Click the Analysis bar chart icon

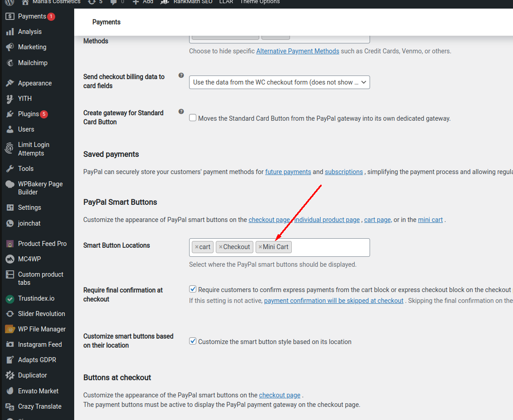pos(10,32)
